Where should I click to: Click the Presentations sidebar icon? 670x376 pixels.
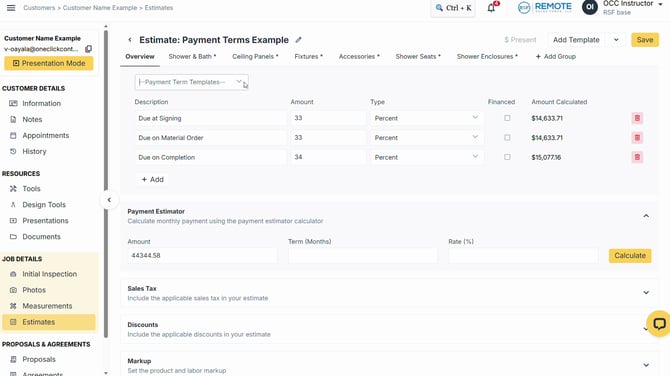coord(13,220)
